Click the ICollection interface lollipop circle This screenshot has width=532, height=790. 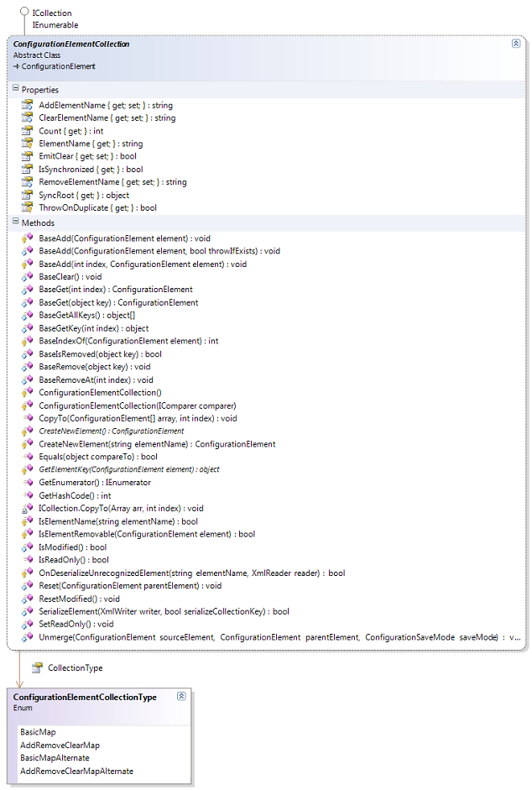coord(23,11)
